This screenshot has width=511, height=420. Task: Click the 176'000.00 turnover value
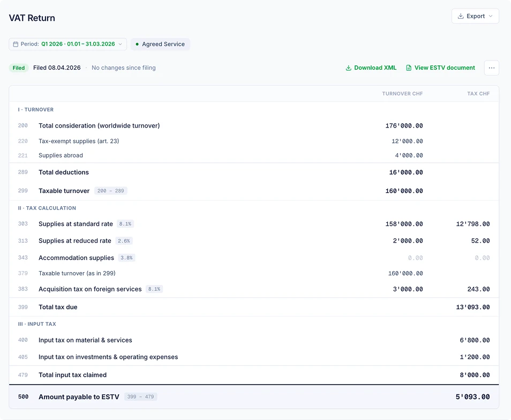(x=404, y=126)
